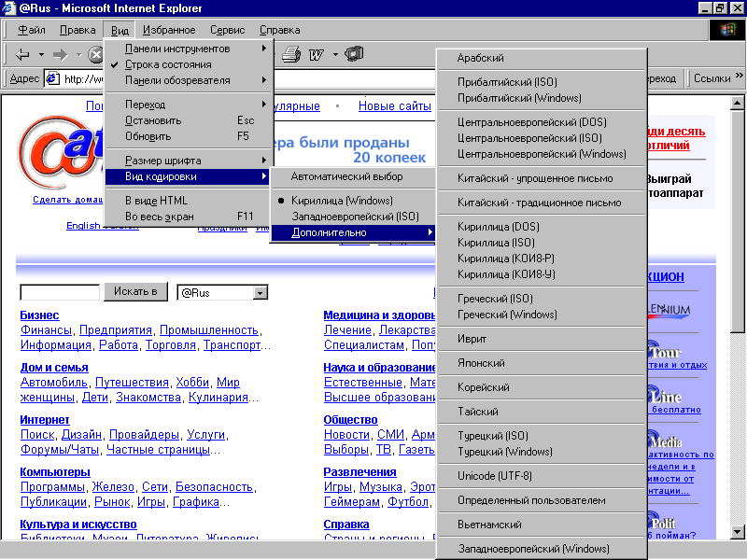The height and width of the screenshot is (560, 747).
Task: Open the Сервис menu
Action: pos(227,30)
